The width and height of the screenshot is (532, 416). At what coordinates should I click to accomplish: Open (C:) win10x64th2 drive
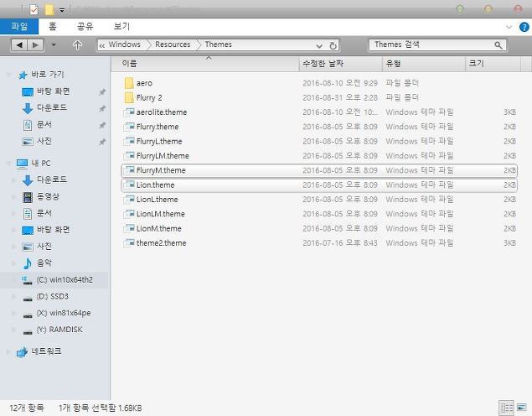click(65, 280)
